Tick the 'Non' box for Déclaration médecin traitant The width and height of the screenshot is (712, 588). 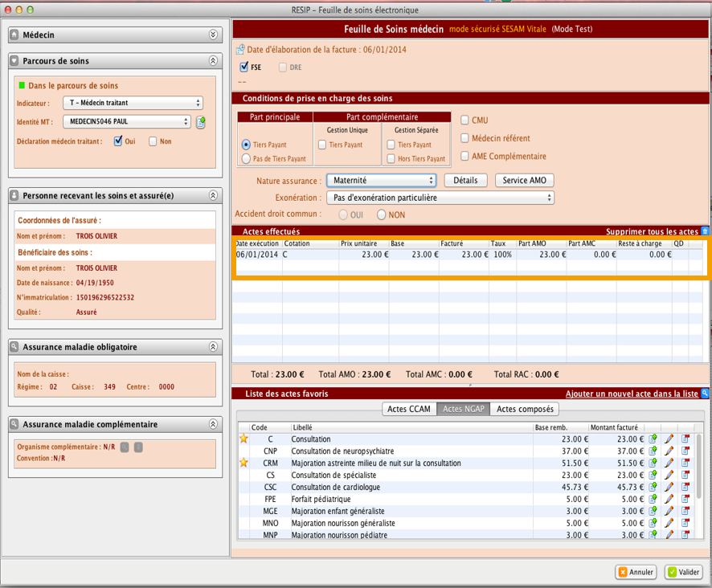pos(153,141)
